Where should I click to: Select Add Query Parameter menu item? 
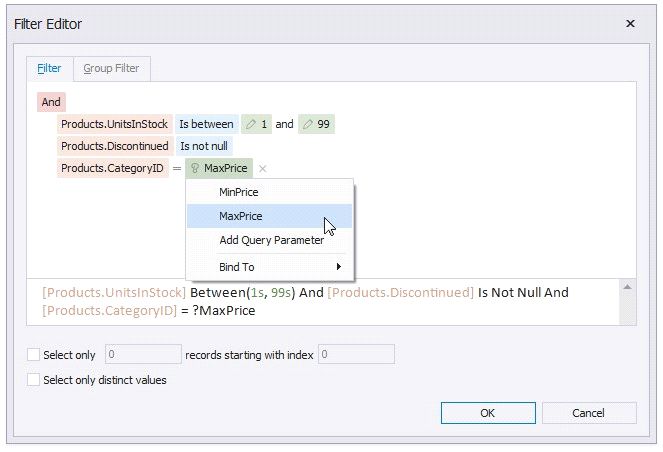click(x=271, y=240)
